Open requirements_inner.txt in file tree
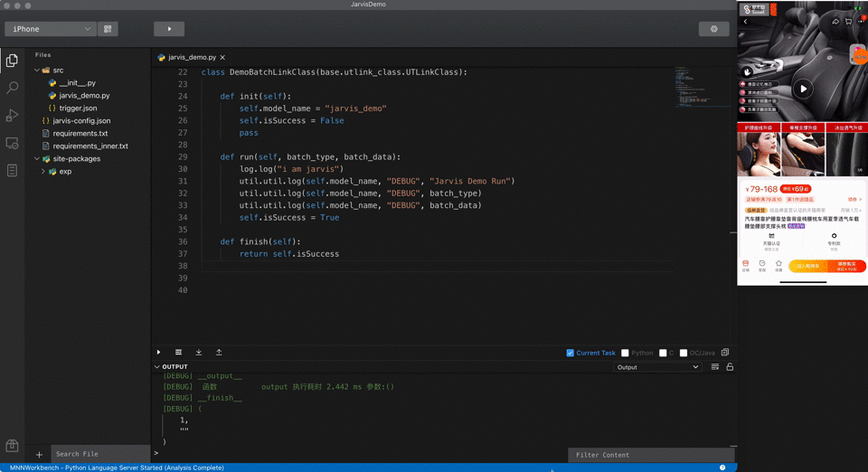 [90, 146]
